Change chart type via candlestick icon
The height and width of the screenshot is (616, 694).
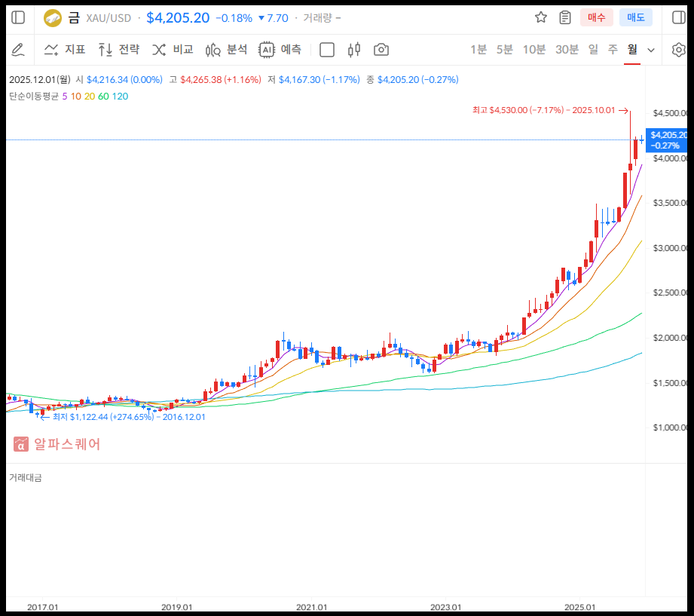(354, 50)
